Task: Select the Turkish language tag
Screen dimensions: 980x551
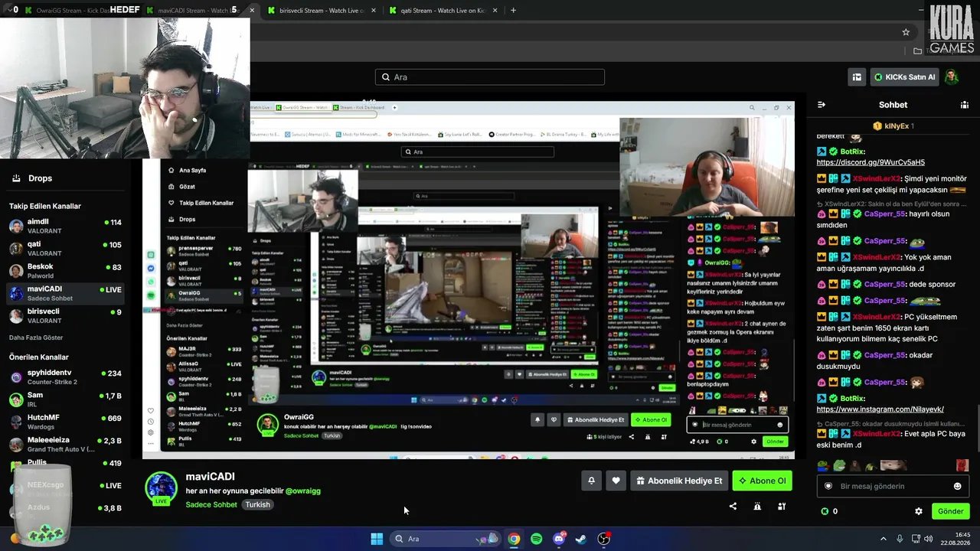Action: coord(257,504)
